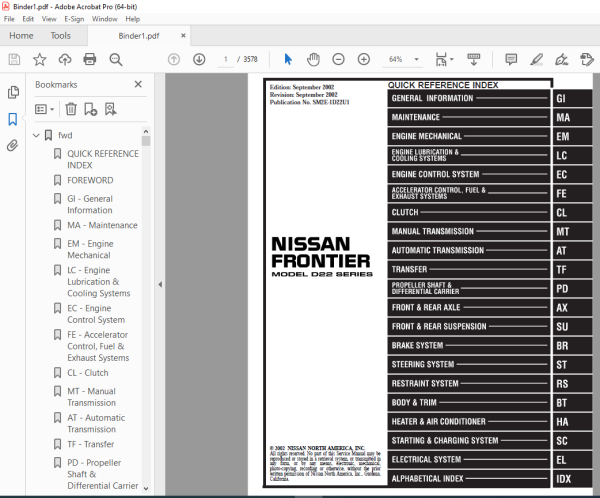Viewport: 600px width, 498px height.
Task: Click the MT index tab
Action: click(x=572, y=232)
